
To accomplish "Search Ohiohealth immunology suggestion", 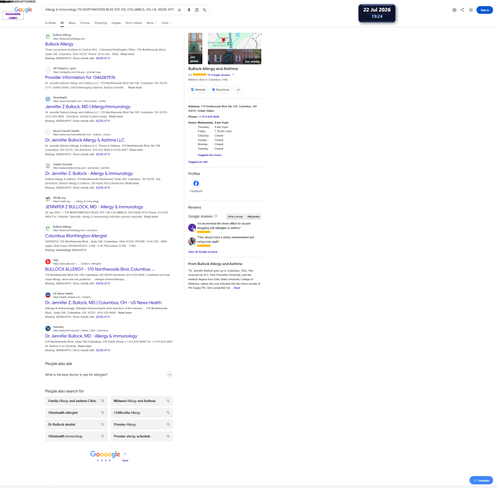I will coord(76,436).
